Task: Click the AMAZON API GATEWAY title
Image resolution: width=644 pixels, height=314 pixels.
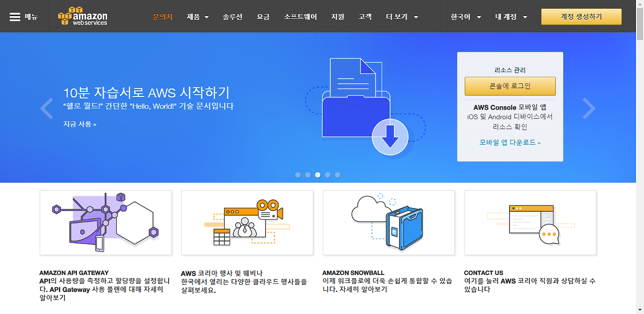Action: (x=74, y=273)
